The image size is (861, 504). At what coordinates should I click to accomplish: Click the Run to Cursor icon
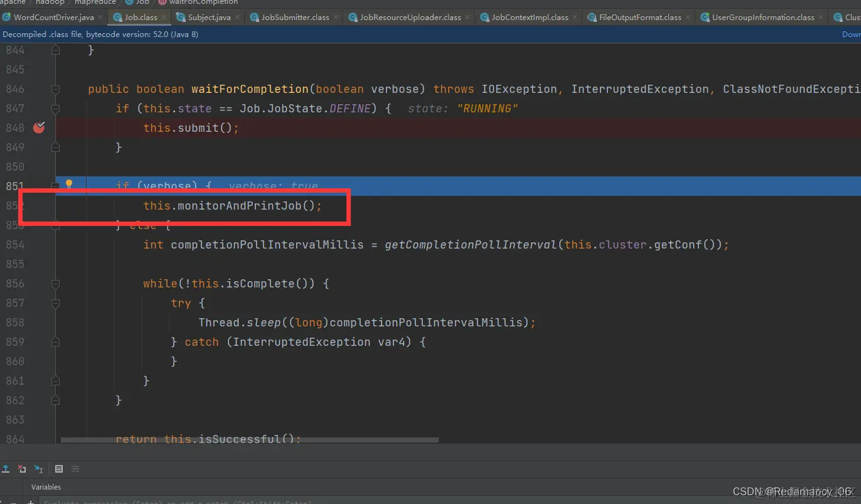coord(39,469)
